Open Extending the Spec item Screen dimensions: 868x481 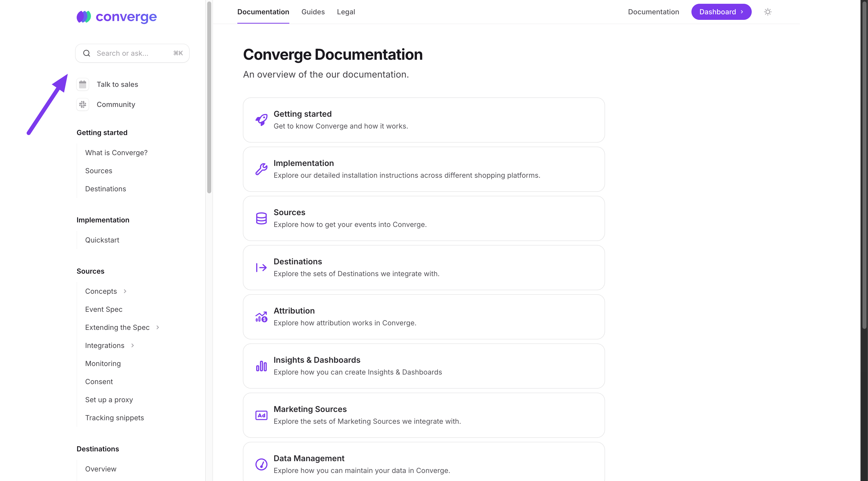tap(117, 327)
